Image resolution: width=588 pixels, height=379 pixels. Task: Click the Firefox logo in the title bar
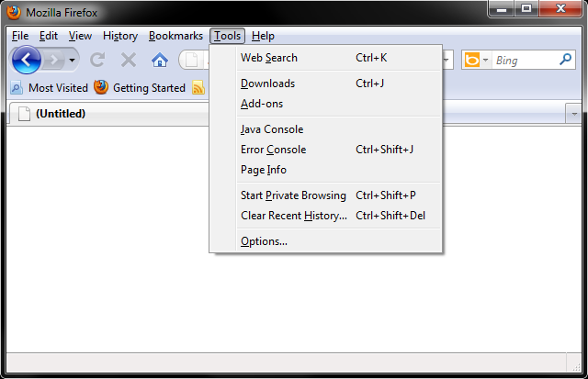point(14,12)
